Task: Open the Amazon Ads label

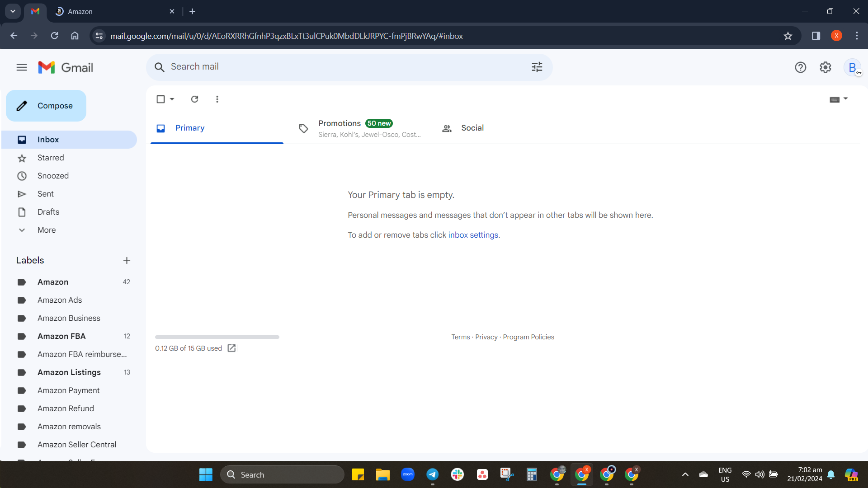Action: coord(69,300)
